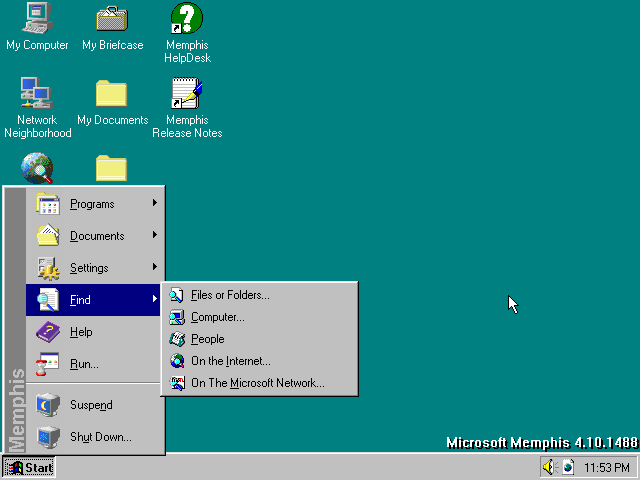This screenshot has width=640, height=480.
Task: Click the People icon in Find submenu
Action: tap(177, 339)
